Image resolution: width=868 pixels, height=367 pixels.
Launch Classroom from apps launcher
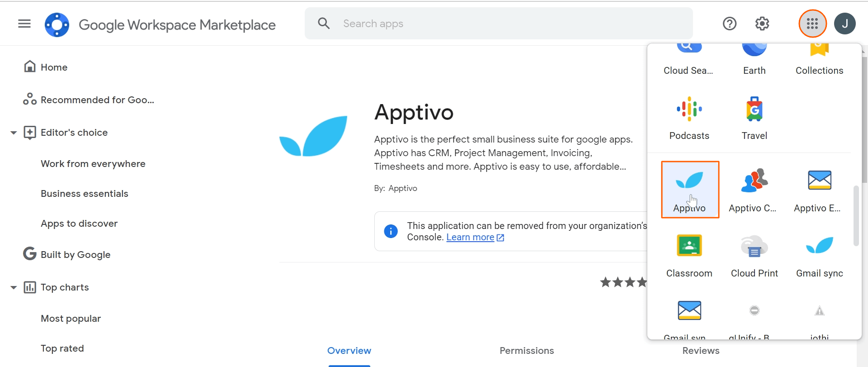(x=689, y=255)
